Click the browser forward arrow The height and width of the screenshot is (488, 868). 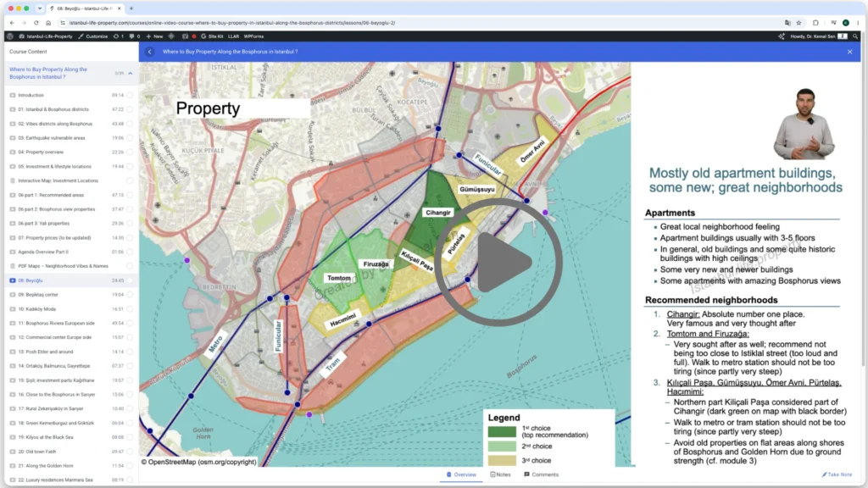[24, 23]
